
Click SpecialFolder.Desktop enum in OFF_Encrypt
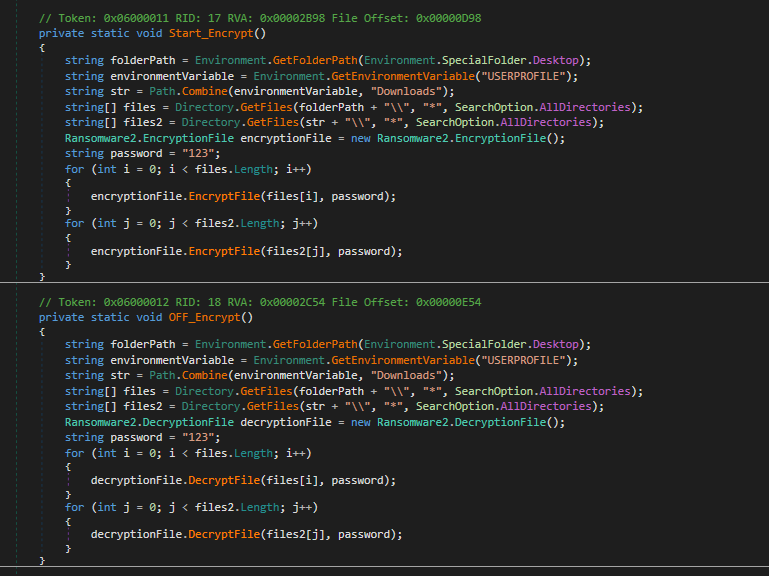tap(510, 344)
